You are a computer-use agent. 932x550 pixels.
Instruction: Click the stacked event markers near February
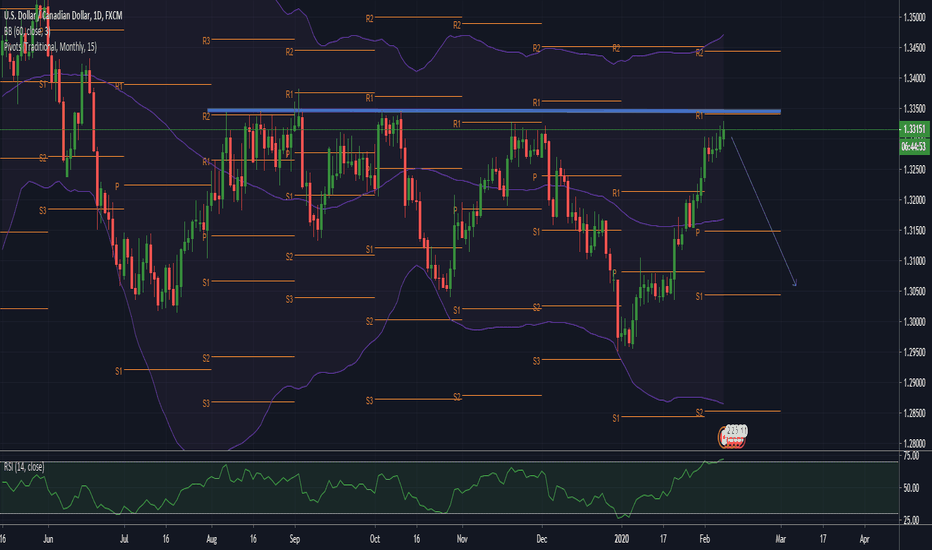coord(732,436)
